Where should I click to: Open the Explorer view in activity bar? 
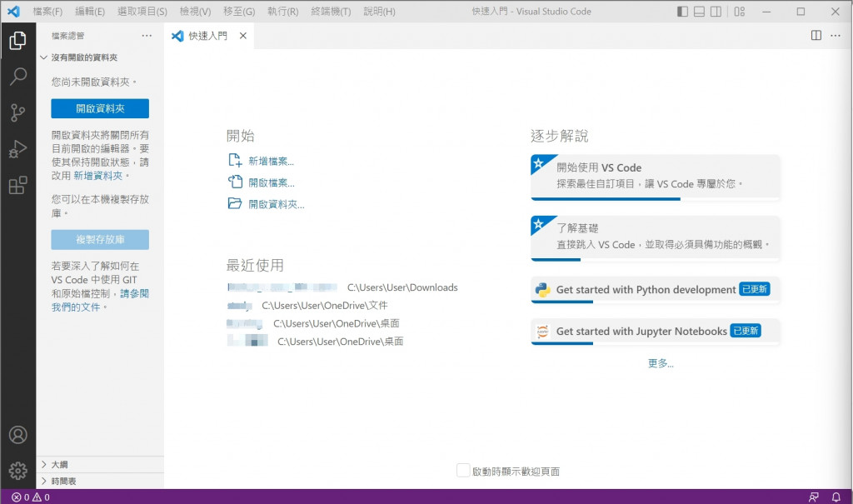click(x=18, y=40)
